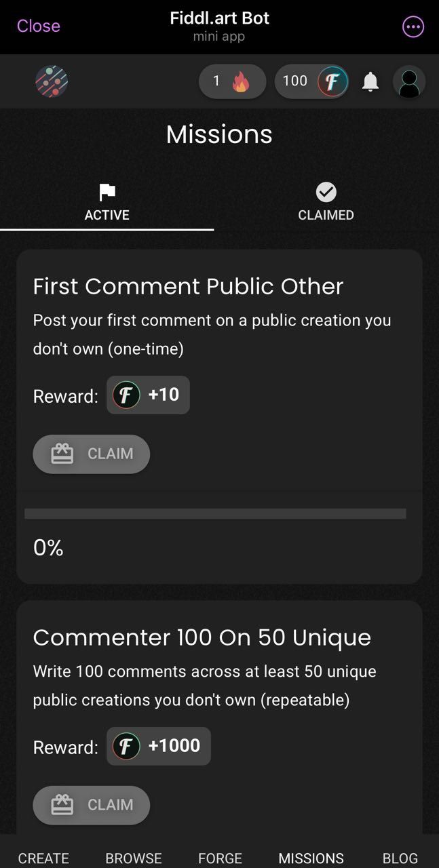Image resolution: width=439 pixels, height=868 pixels.
Task: Click the 0% progress bar
Action: (x=216, y=513)
